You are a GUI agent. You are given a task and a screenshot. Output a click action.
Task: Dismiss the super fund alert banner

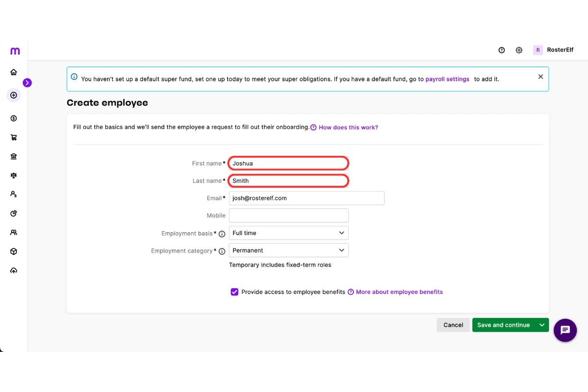click(x=540, y=76)
